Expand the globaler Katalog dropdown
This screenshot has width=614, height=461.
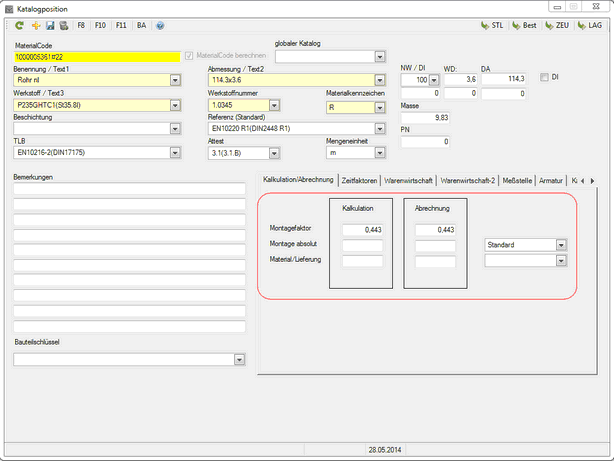click(379, 56)
